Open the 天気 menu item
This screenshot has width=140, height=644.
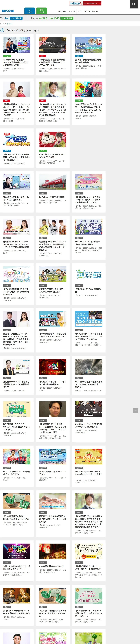pos(80,11)
